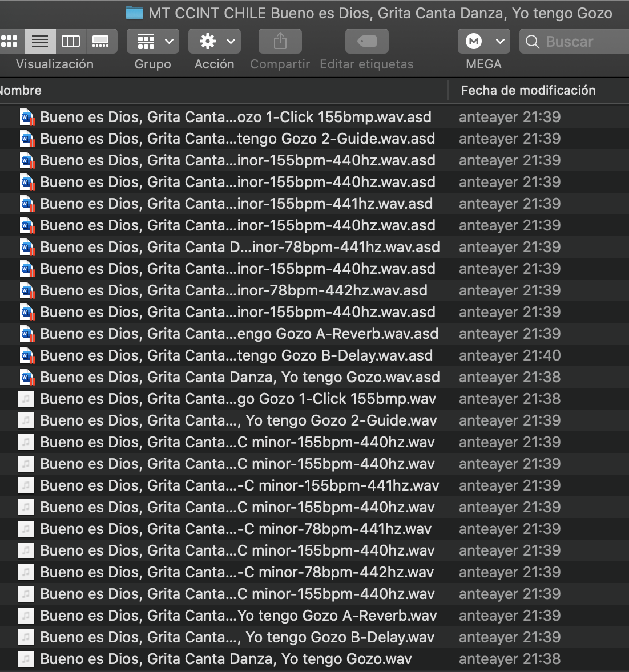Open the Grupo grouping dropdown

coord(153,41)
